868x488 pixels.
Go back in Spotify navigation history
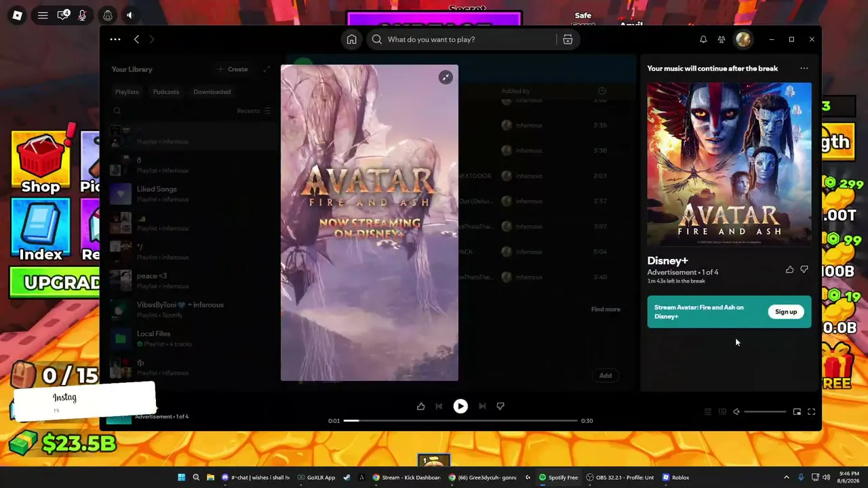(136, 39)
